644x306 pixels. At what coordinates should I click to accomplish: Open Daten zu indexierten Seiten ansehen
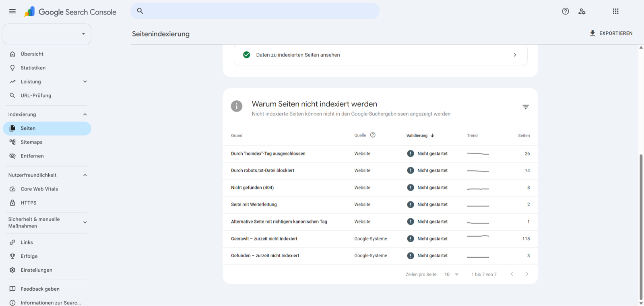pyautogui.click(x=380, y=55)
